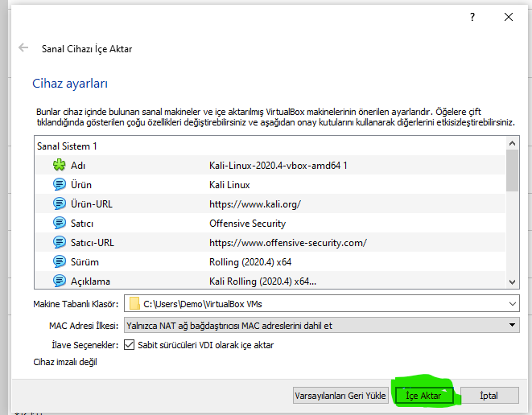Click the back arrow beside Sanal Cihazı İçe Aktar
The image size is (532, 415).
click(23, 47)
